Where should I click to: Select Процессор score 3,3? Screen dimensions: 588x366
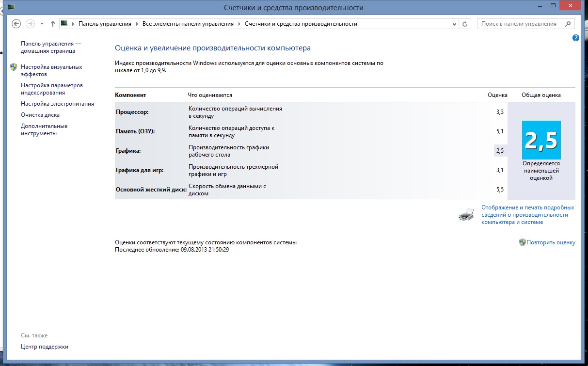500,112
